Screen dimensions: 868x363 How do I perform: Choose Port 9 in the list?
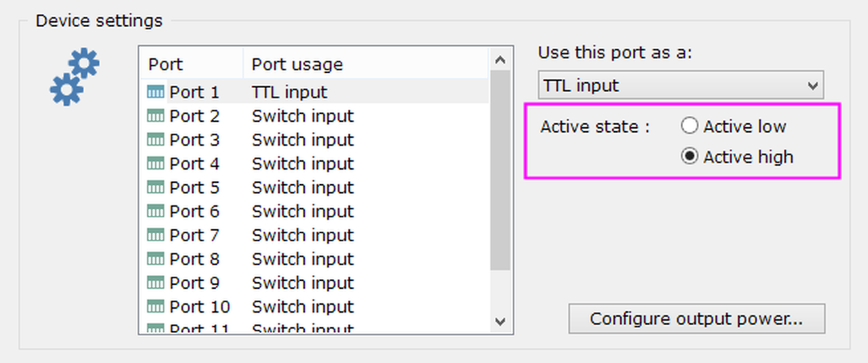[193, 284]
